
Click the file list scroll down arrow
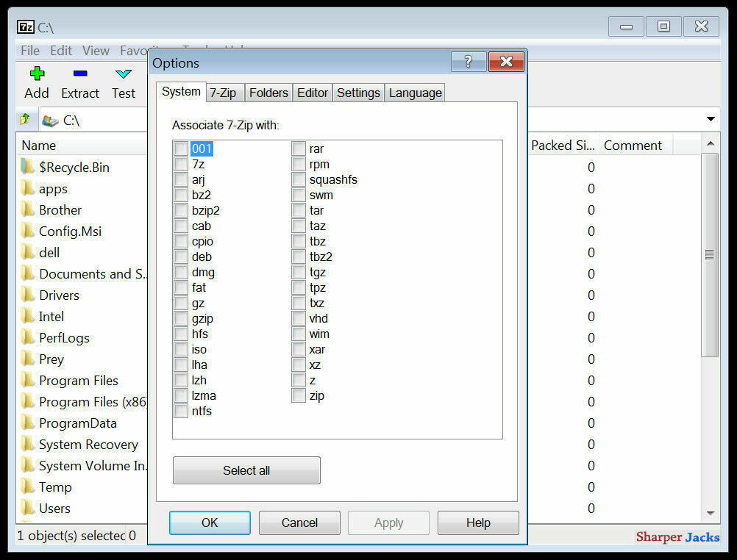[x=711, y=513]
